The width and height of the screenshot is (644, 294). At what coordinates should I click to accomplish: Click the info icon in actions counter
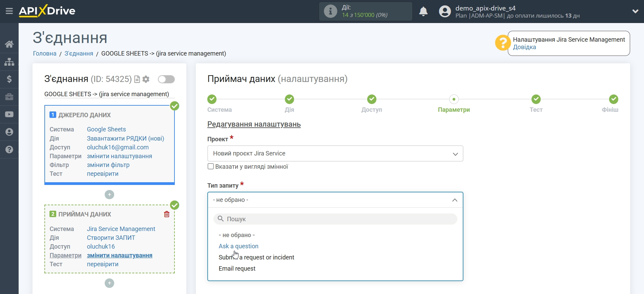point(330,11)
